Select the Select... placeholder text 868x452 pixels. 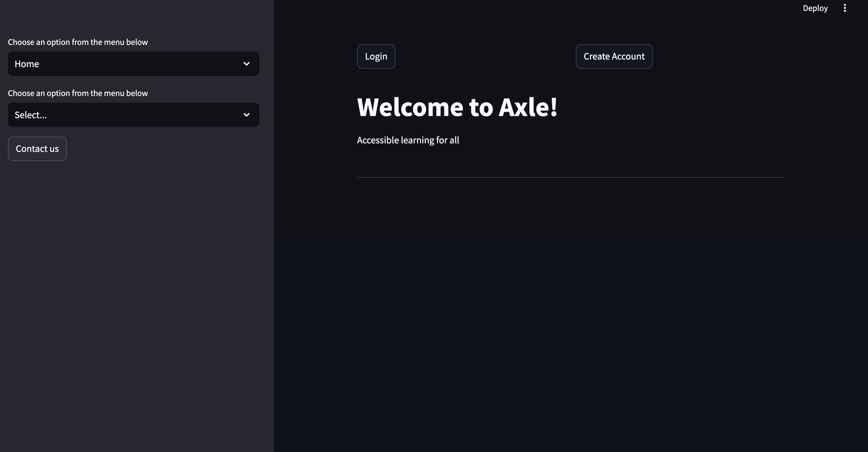31,115
